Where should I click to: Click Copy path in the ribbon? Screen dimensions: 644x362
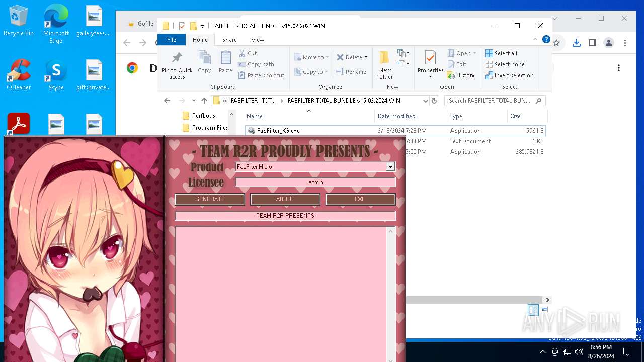coord(256,64)
